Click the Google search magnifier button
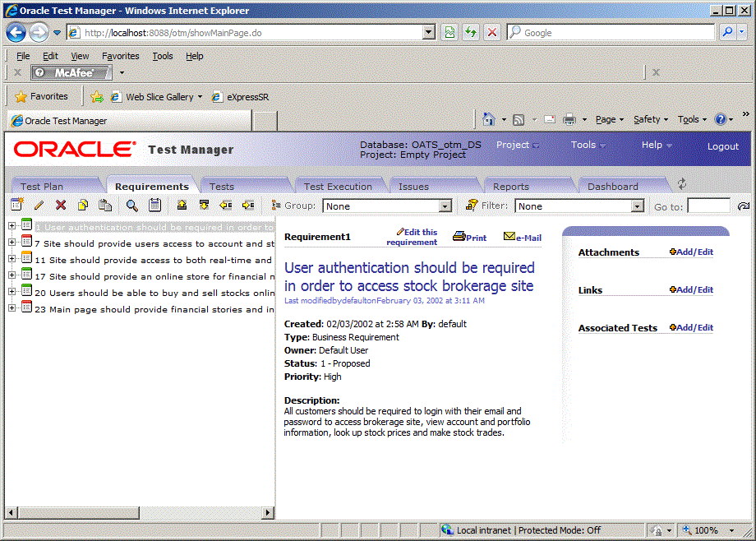The width and height of the screenshot is (756, 541). click(727, 32)
